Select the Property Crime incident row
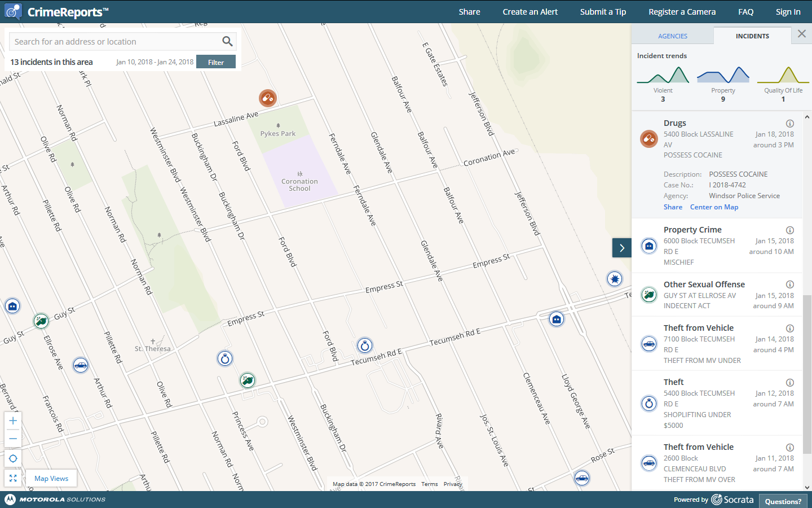 [717, 246]
